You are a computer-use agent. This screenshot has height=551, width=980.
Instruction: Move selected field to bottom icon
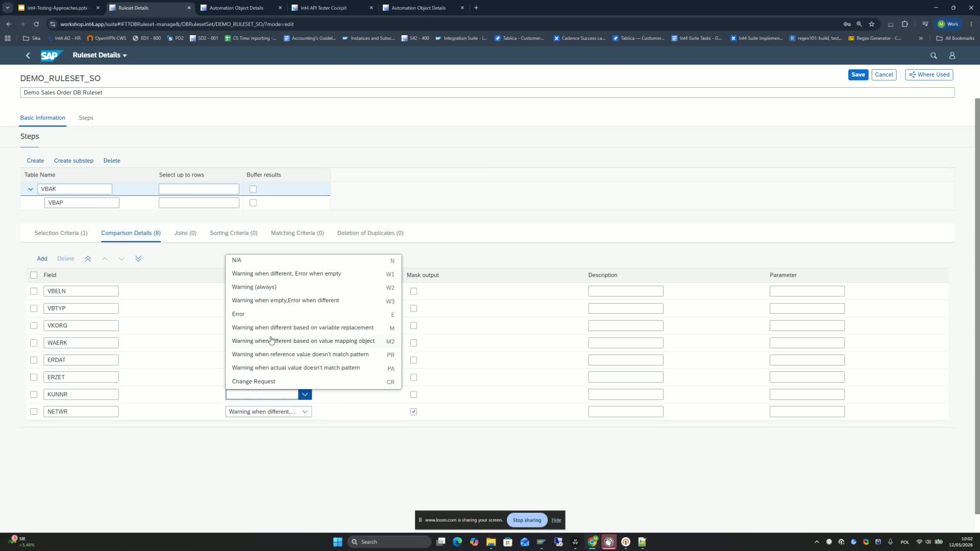[138, 259]
